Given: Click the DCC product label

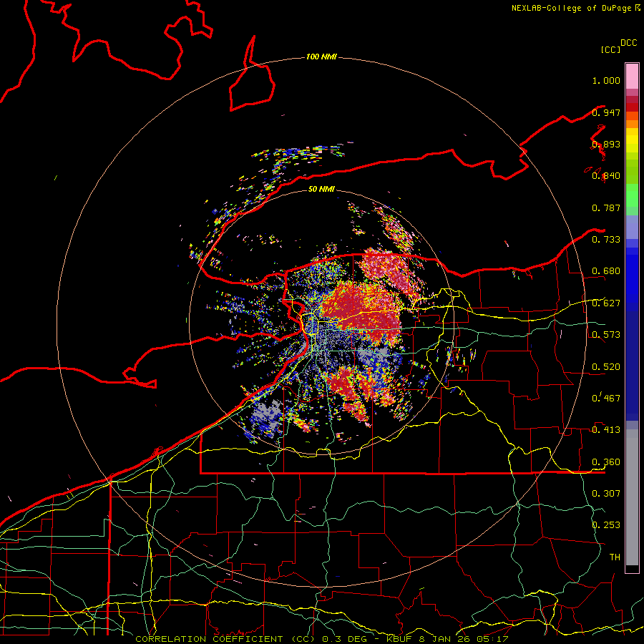Looking at the screenshot, I should click(628, 43).
